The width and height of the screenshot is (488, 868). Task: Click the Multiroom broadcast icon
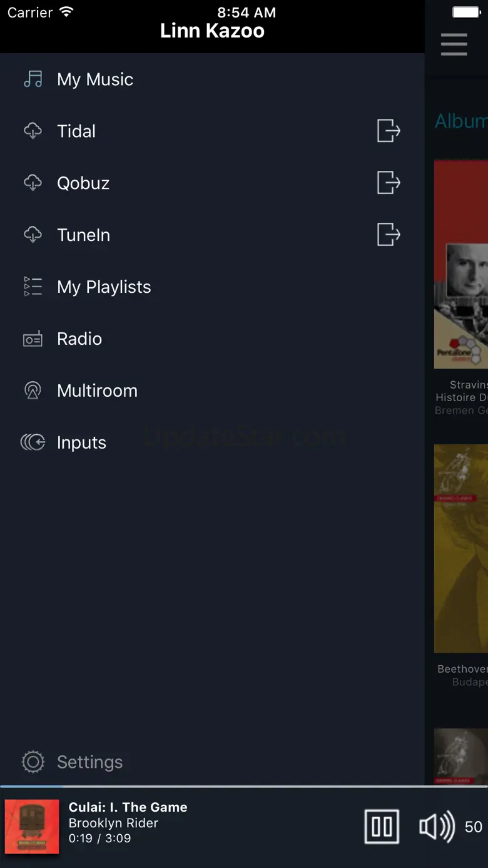[33, 391]
